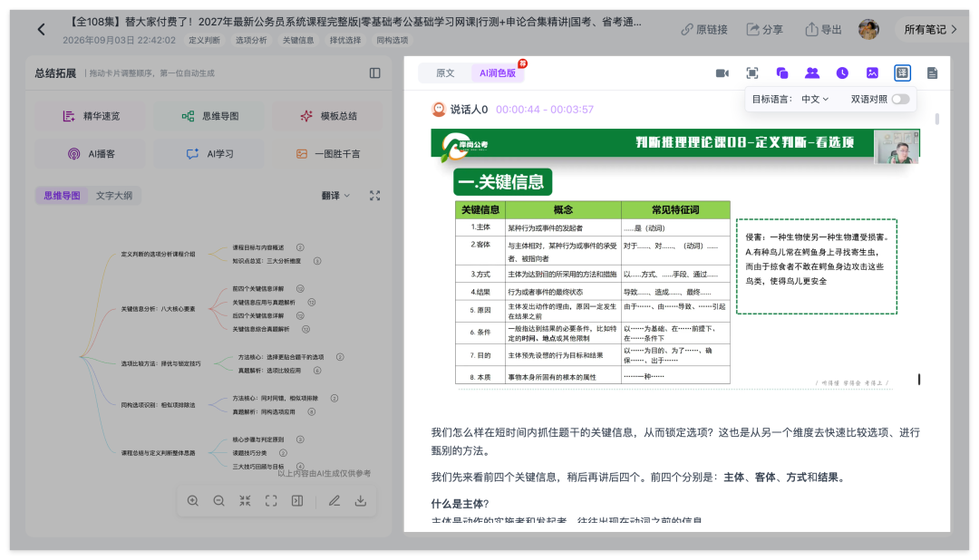This screenshot has height=560, width=979.
Task: Click the back arrow icon
Action: coord(41,29)
